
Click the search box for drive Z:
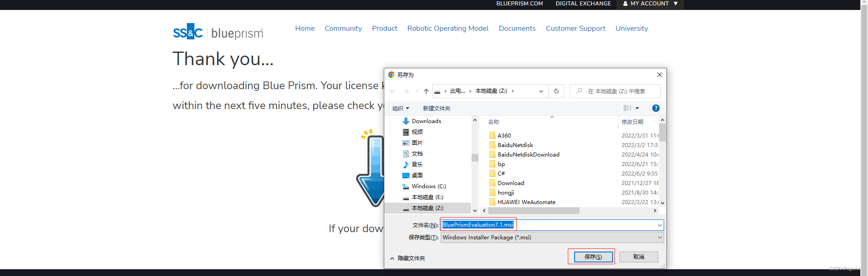coord(615,91)
